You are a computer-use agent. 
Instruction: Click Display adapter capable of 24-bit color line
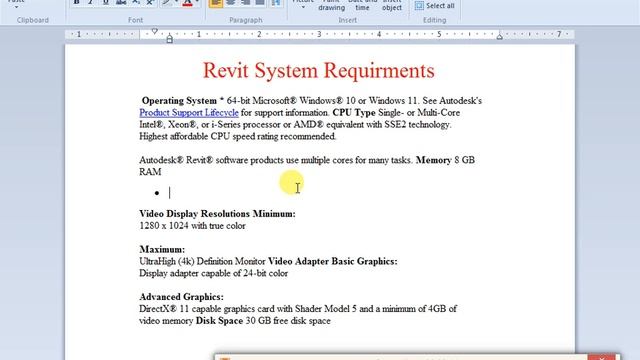click(x=213, y=273)
